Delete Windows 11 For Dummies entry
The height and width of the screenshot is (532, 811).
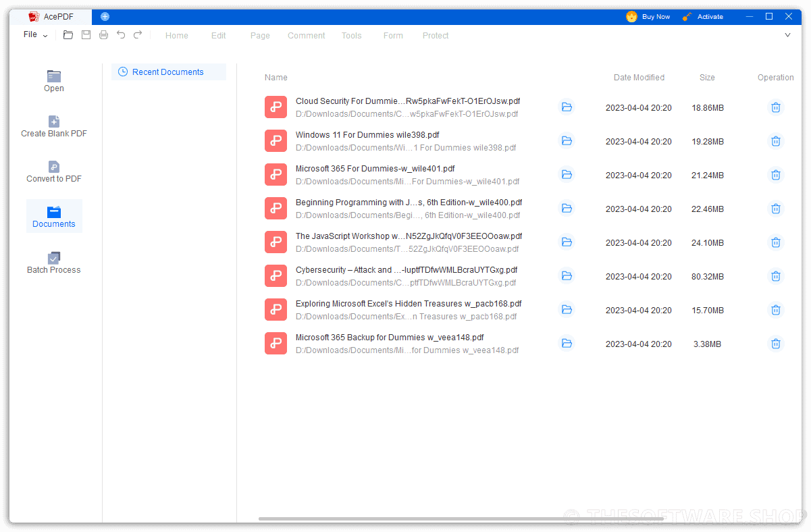click(776, 141)
